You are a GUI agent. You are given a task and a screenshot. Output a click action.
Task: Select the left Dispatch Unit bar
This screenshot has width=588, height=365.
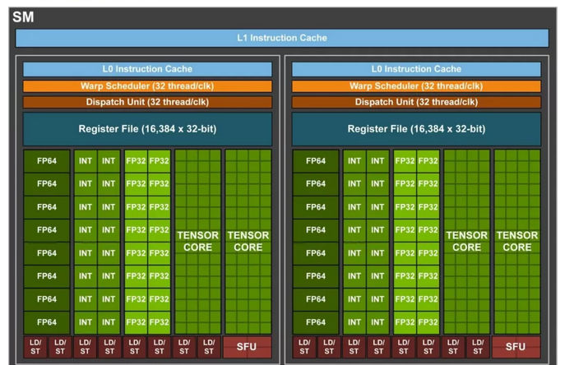tap(147, 102)
